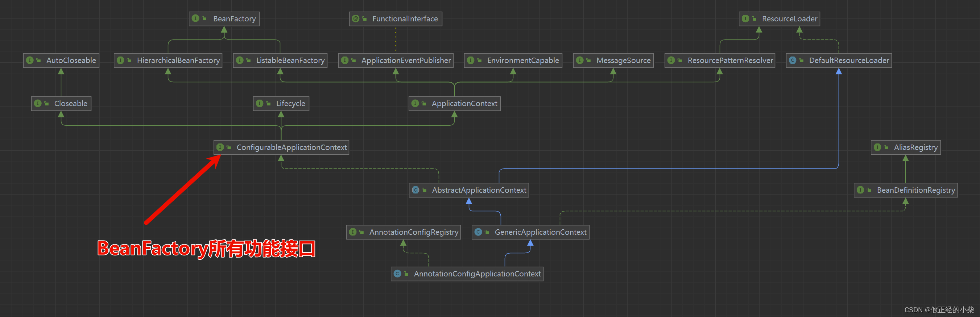Viewport: 980px width, 317px height.
Task: Select the AnnotationConfigApplicationContext label text
Action: [477, 274]
